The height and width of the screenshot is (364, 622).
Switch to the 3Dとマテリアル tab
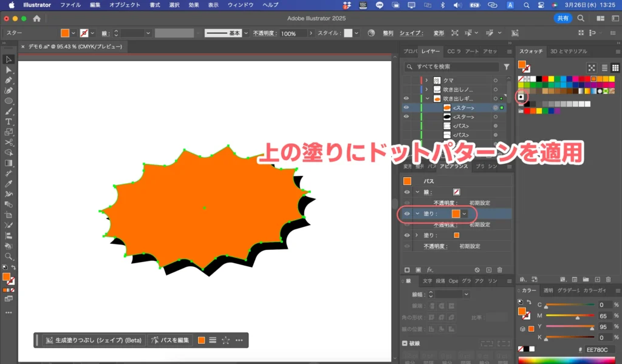[568, 52]
